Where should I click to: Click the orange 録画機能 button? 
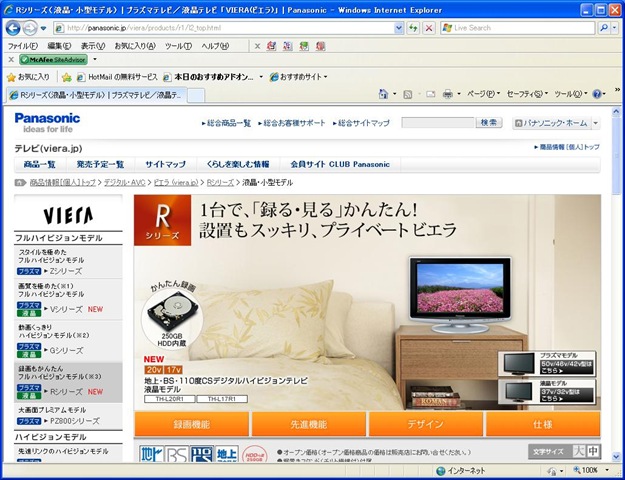[192, 424]
